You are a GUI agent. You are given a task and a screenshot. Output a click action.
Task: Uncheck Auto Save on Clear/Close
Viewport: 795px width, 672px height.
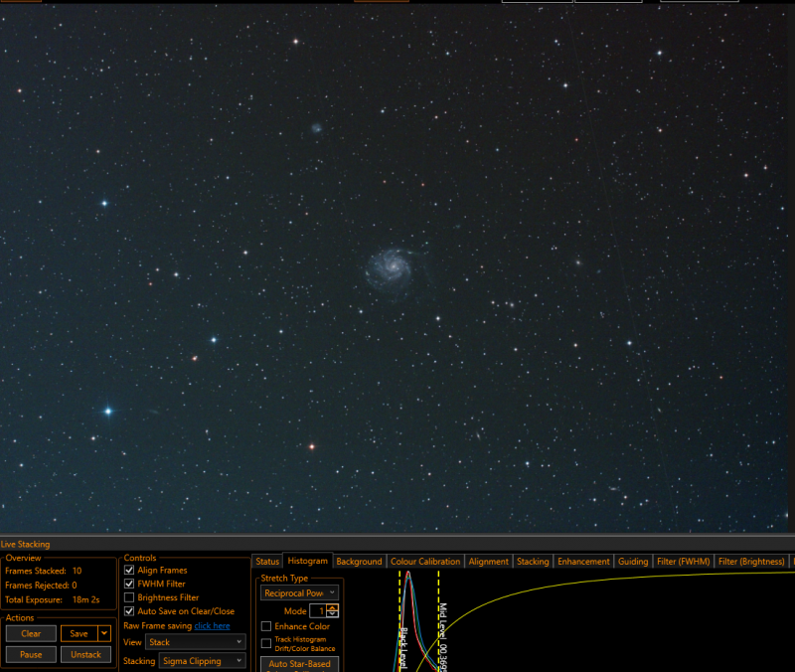point(129,611)
